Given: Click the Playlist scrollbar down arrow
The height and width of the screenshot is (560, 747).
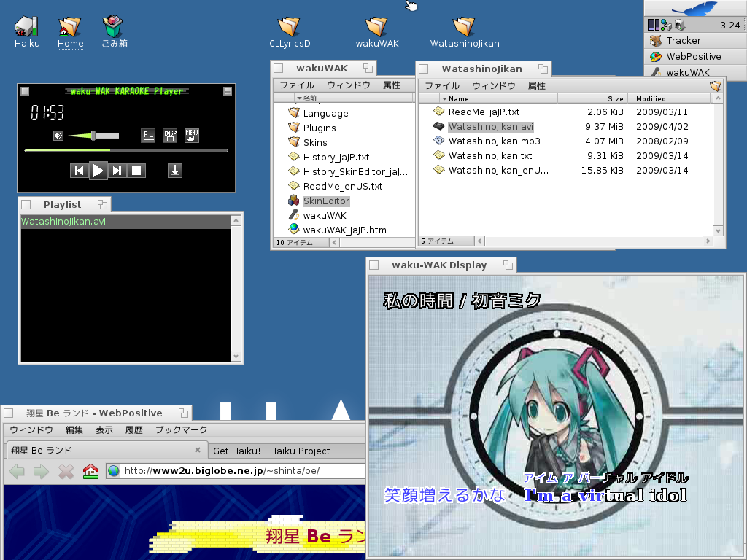Looking at the screenshot, I should (236, 356).
